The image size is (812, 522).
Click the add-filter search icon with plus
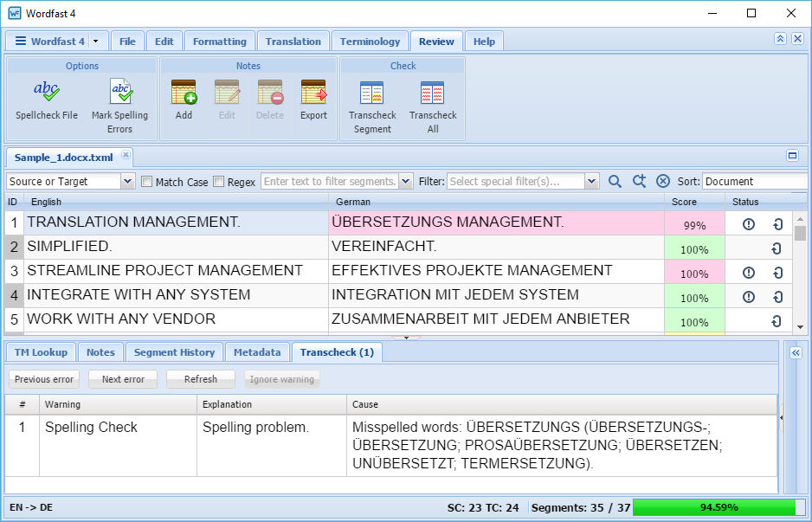click(639, 181)
